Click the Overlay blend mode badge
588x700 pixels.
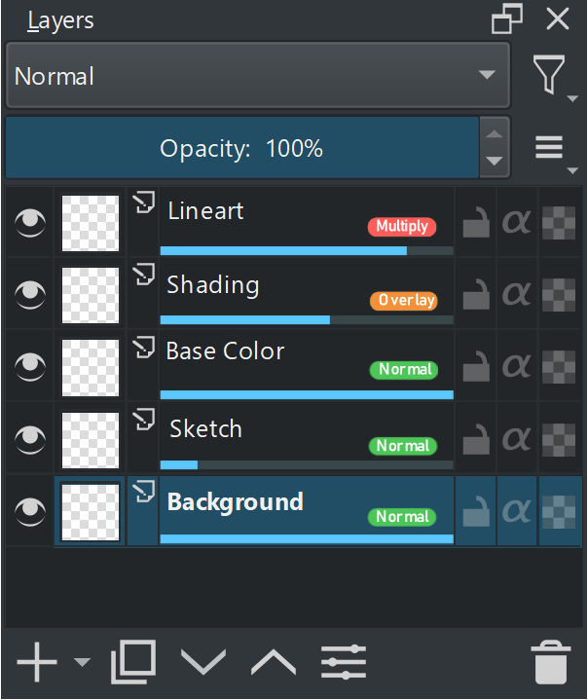click(x=403, y=300)
